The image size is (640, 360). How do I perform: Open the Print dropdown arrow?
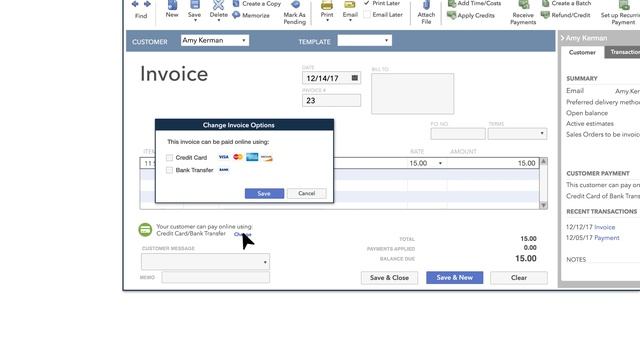pyautogui.click(x=327, y=21)
